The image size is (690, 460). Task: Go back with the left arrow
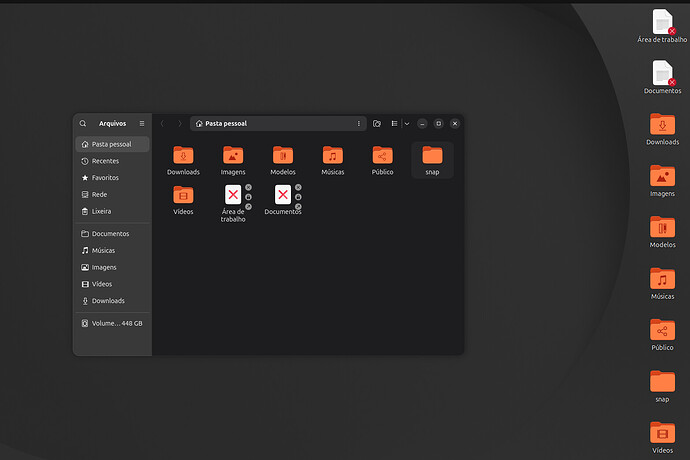pos(162,124)
